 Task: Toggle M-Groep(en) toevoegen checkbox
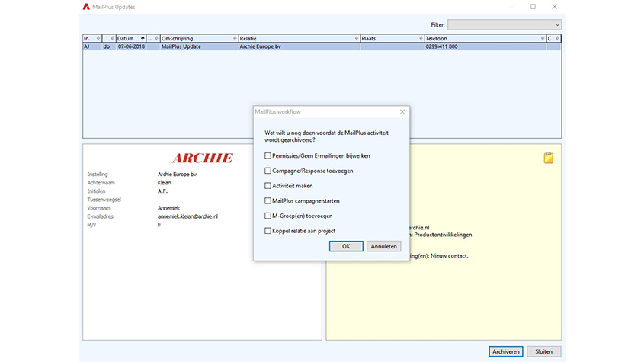268,216
